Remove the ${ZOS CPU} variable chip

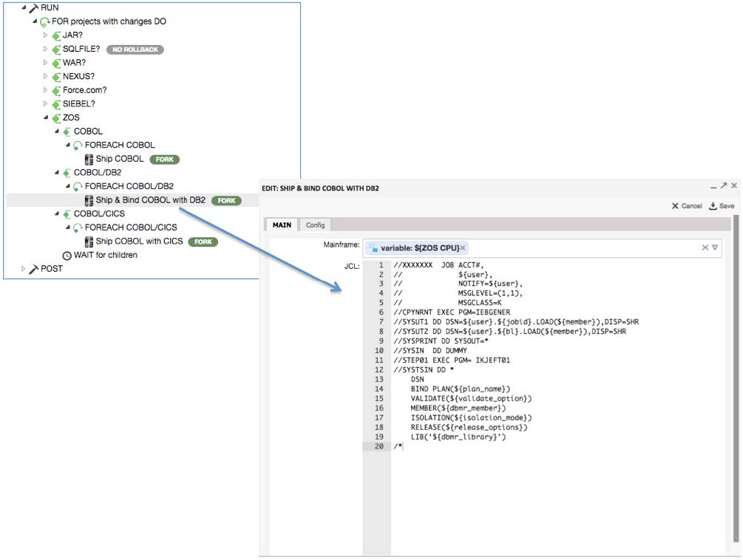point(464,249)
